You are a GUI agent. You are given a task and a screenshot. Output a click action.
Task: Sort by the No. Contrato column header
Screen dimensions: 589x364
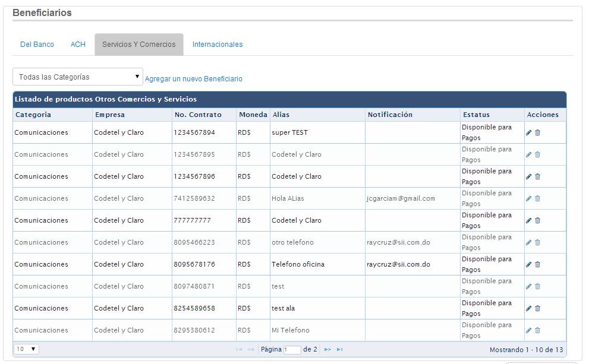(x=198, y=115)
